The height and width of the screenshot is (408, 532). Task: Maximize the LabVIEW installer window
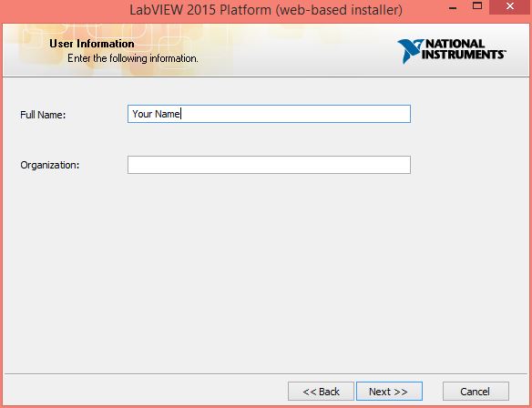coord(477,6)
